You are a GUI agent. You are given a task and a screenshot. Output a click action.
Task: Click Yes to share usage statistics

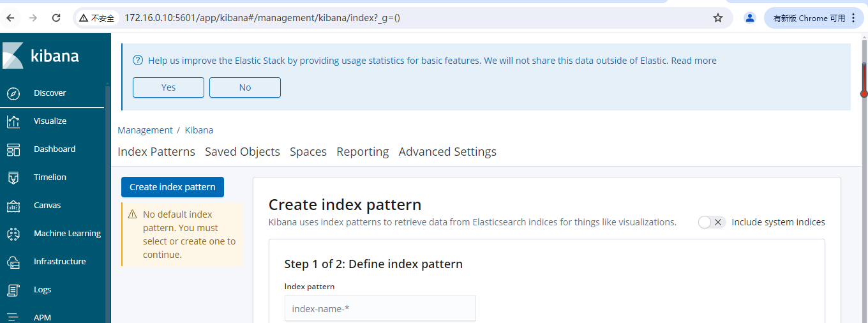coord(168,87)
